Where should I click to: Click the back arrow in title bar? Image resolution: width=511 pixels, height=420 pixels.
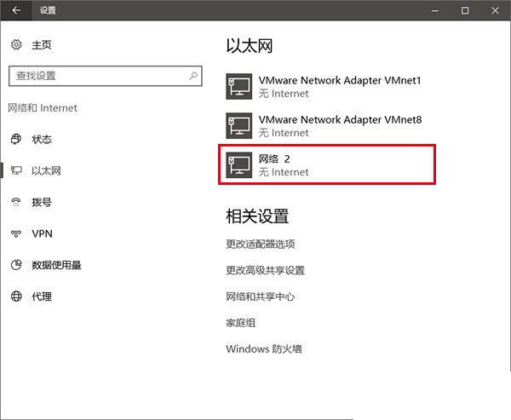pos(16,11)
